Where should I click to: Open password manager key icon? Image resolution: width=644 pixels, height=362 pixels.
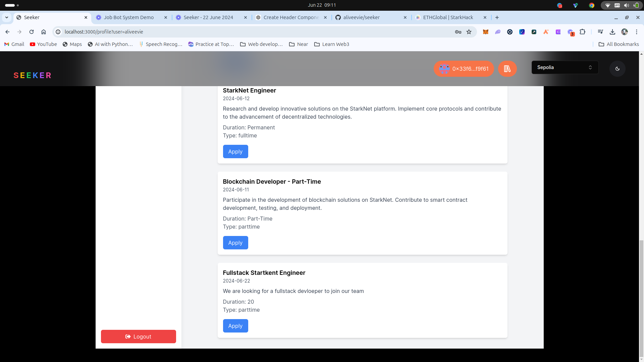coord(458,32)
